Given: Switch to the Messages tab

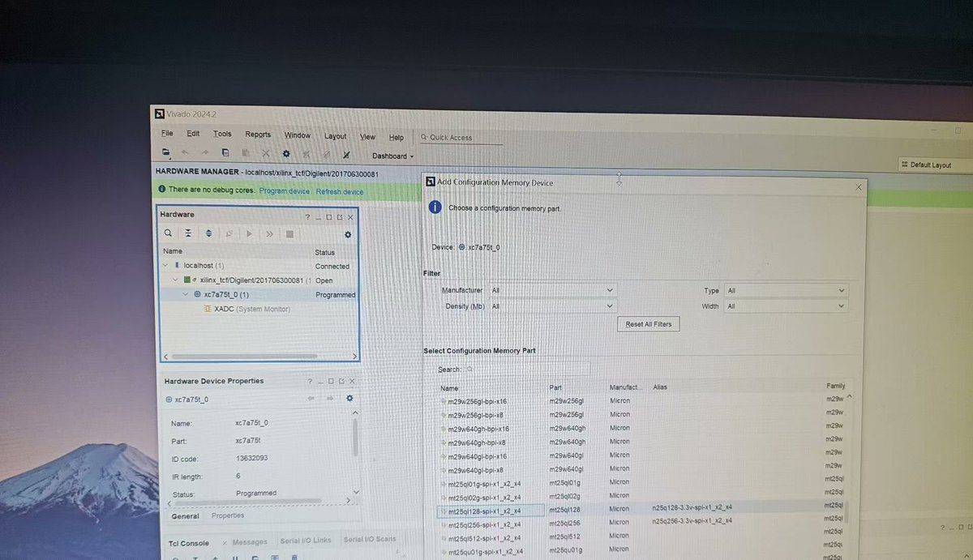Looking at the screenshot, I should pyautogui.click(x=250, y=542).
